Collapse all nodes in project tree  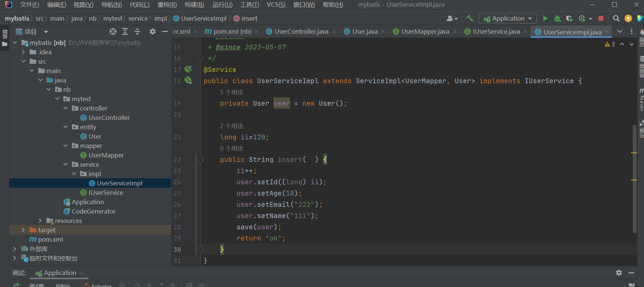pyautogui.click(x=137, y=31)
